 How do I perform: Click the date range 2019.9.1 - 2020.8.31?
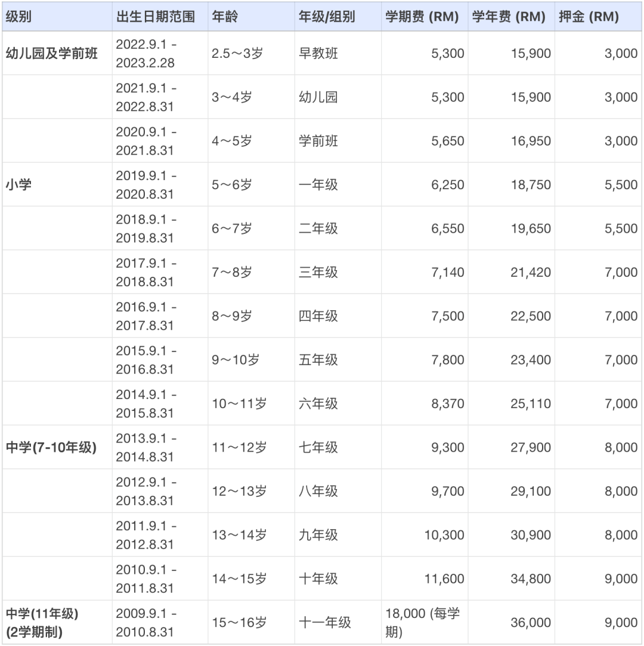(x=160, y=184)
